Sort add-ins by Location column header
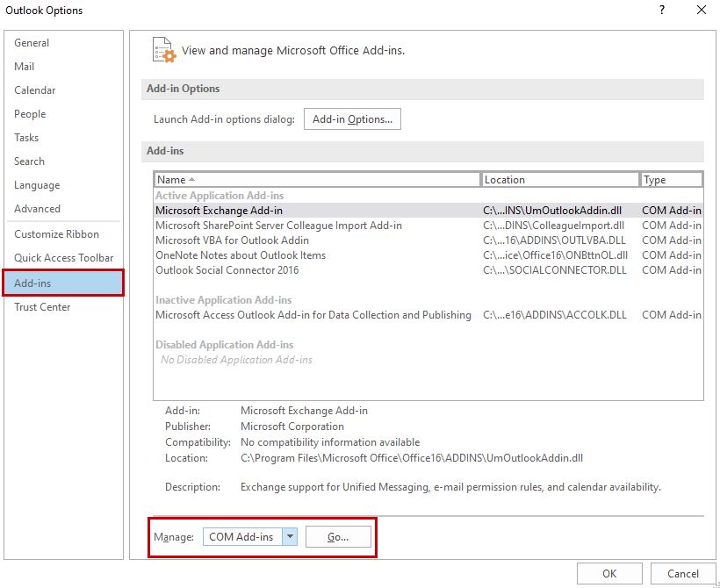720x588 pixels. click(x=559, y=180)
